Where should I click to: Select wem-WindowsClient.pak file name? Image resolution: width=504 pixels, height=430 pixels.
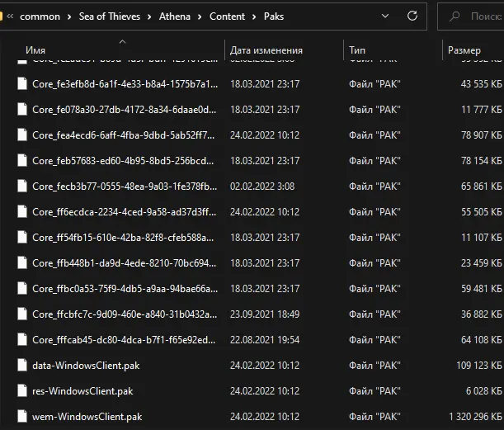click(x=87, y=417)
